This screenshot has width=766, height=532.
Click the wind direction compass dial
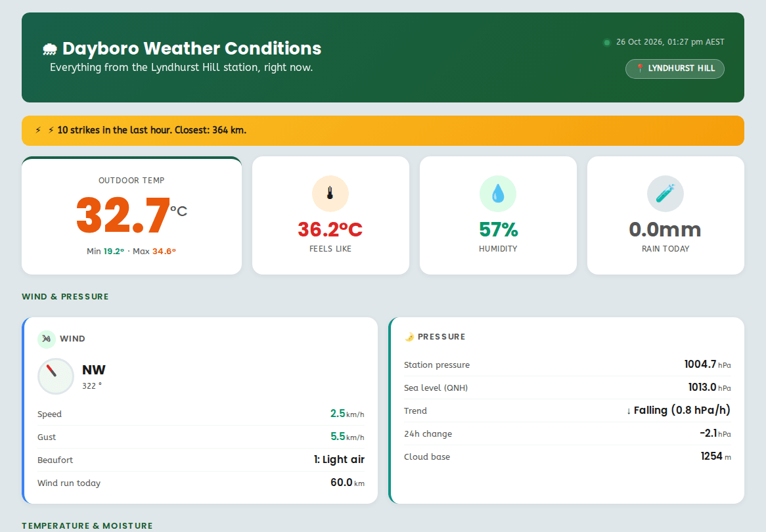coord(56,376)
